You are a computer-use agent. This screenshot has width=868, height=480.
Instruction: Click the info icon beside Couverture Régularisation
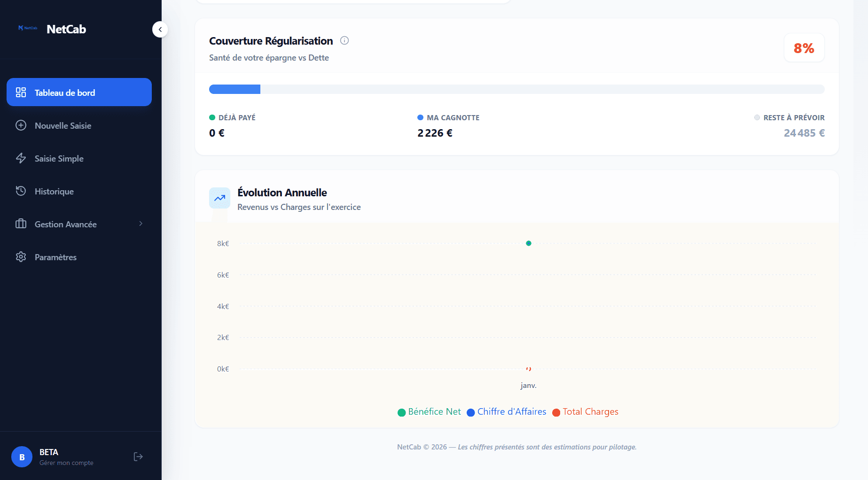[x=344, y=40]
